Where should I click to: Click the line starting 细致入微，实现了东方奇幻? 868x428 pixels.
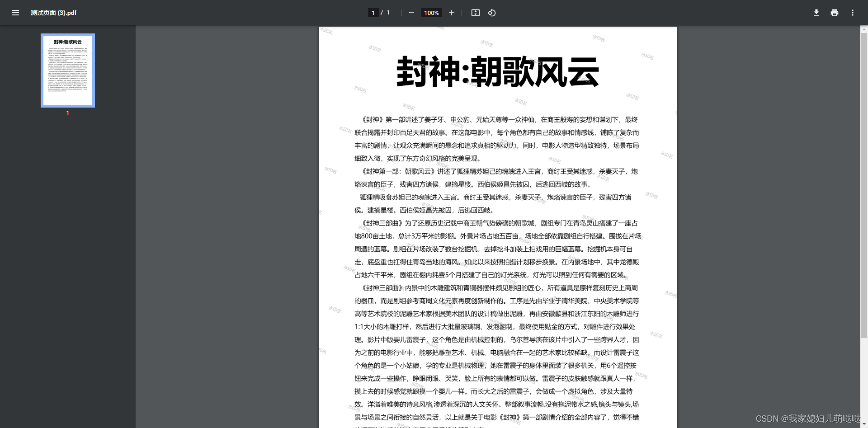pyautogui.click(x=419, y=159)
